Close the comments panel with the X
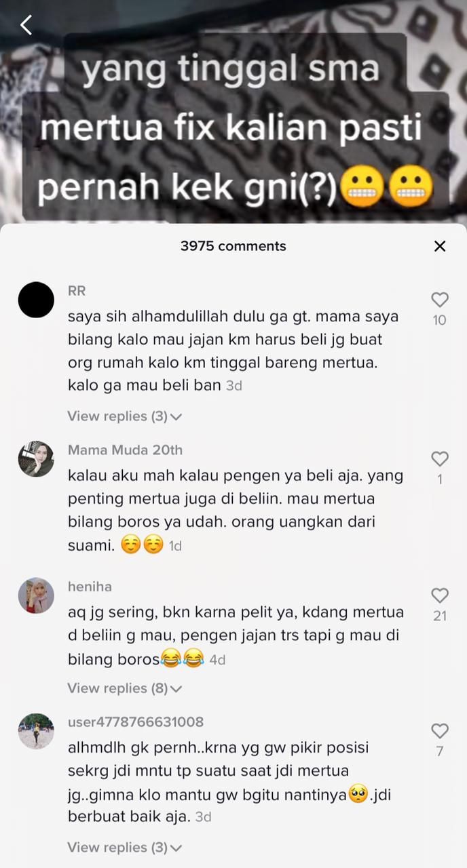 (440, 246)
